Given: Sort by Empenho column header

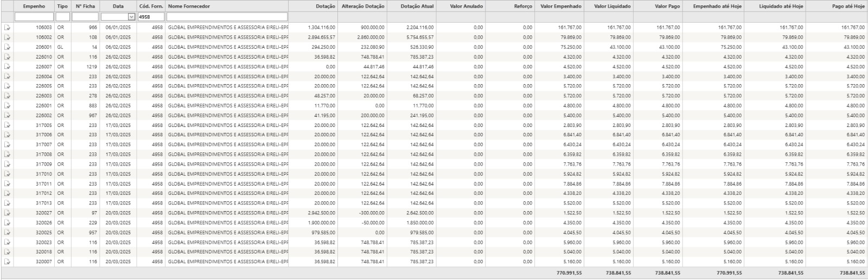Looking at the screenshot, I should (x=34, y=7).
